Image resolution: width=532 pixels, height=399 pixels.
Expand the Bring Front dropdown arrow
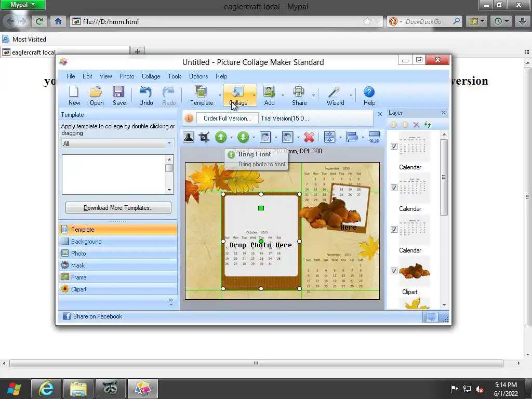[231, 137]
